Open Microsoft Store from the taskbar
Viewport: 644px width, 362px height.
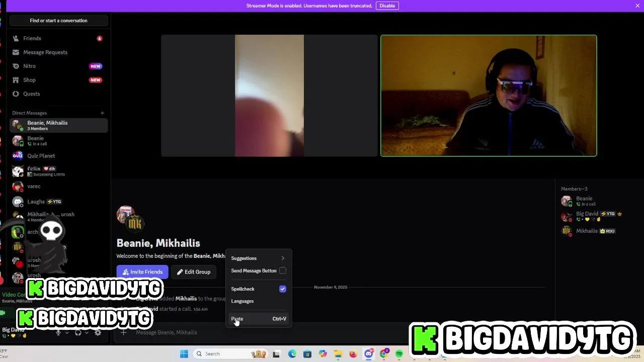click(x=307, y=354)
